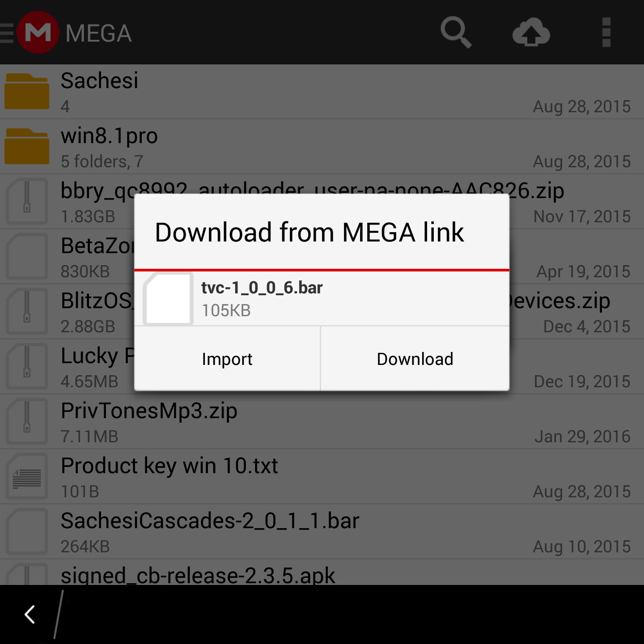Tap the Download button in the dialog
The image size is (644, 644).
click(x=415, y=359)
